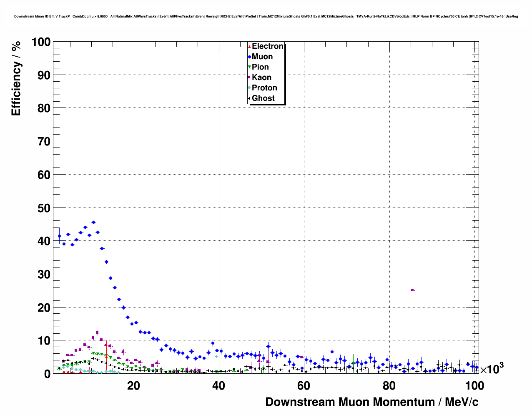Click the leftmost Muon data point with error bar
The width and height of the screenshot is (532, 415).
click(x=59, y=236)
